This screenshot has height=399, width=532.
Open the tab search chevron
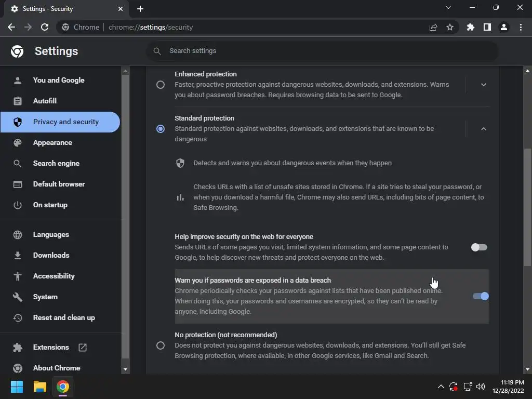pos(448,7)
